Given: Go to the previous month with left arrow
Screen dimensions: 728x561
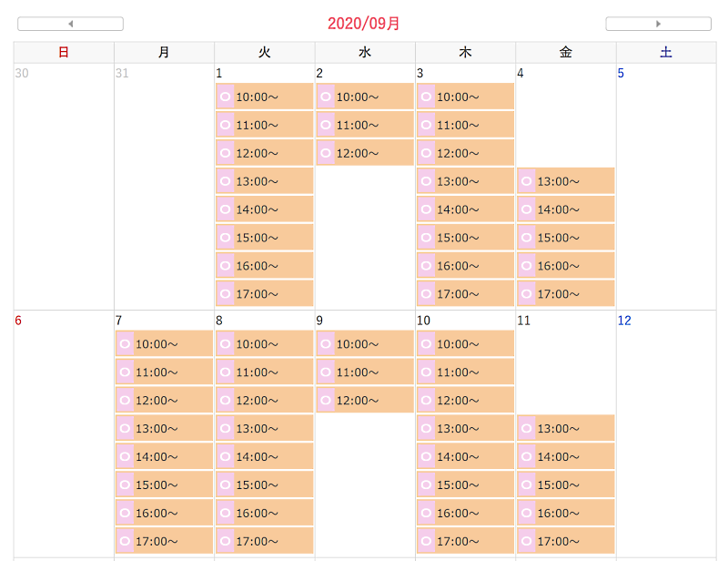Looking at the screenshot, I should (71, 24).
